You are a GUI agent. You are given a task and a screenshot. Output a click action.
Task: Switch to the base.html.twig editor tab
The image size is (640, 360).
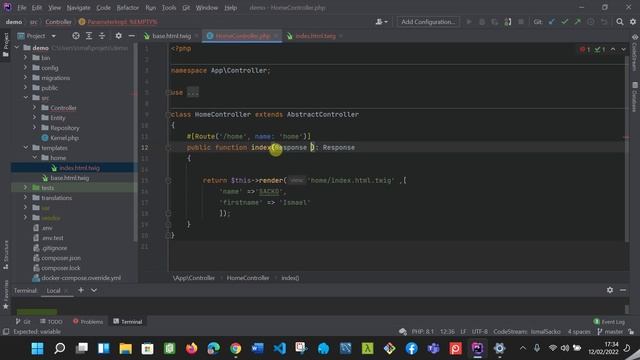171,36
